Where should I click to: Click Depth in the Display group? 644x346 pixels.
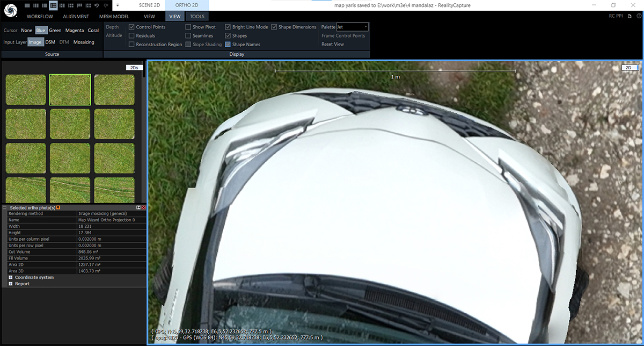pyautogui.click(x=112, y=27)
